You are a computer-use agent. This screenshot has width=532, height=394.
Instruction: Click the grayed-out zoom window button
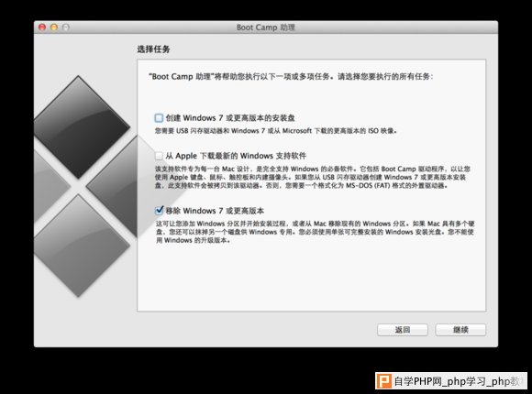tap(66, 27)
